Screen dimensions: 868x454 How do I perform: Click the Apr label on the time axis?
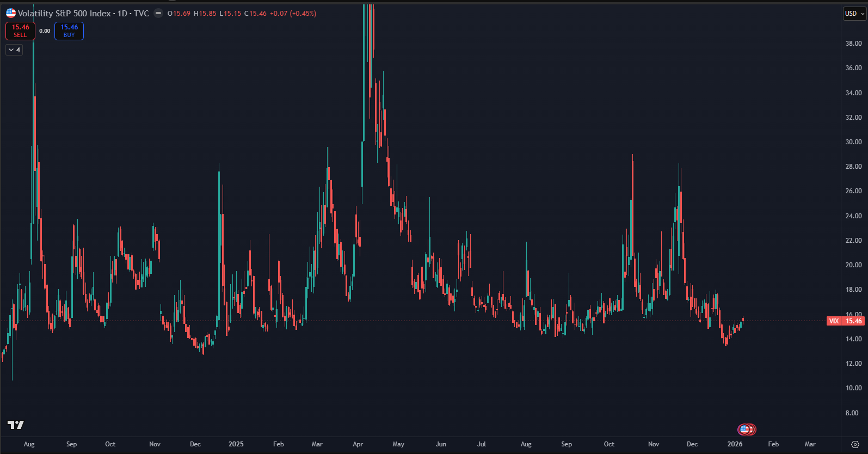click(358, 444)
